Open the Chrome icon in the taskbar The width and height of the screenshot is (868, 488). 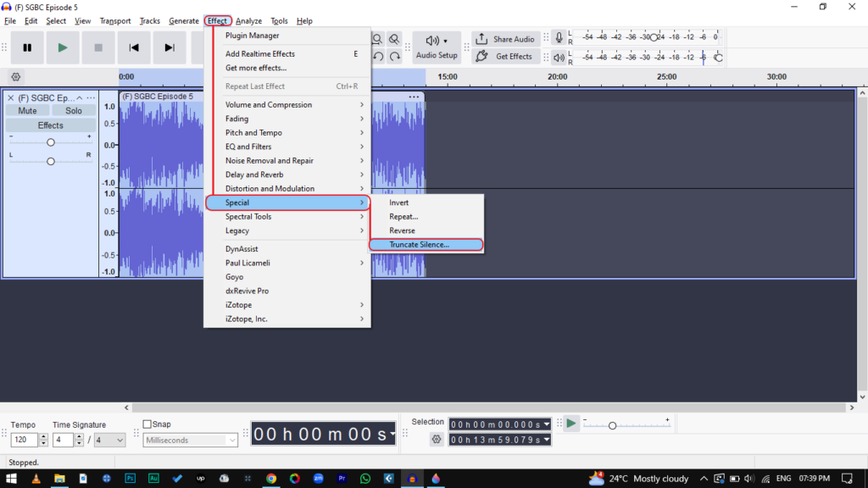[271, 479]
